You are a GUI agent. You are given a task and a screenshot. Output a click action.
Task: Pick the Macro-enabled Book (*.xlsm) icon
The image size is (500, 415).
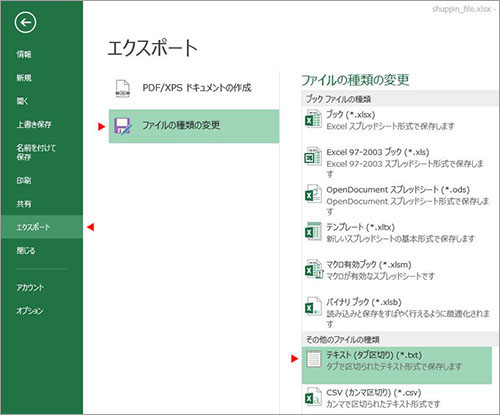point(314,269)
